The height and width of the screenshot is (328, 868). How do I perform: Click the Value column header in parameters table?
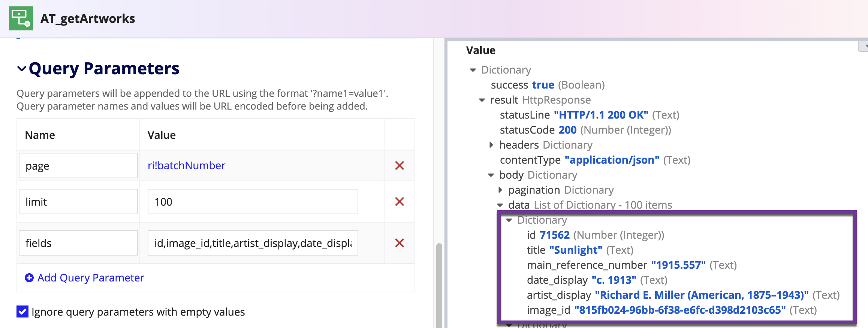(x=162, y=135)
